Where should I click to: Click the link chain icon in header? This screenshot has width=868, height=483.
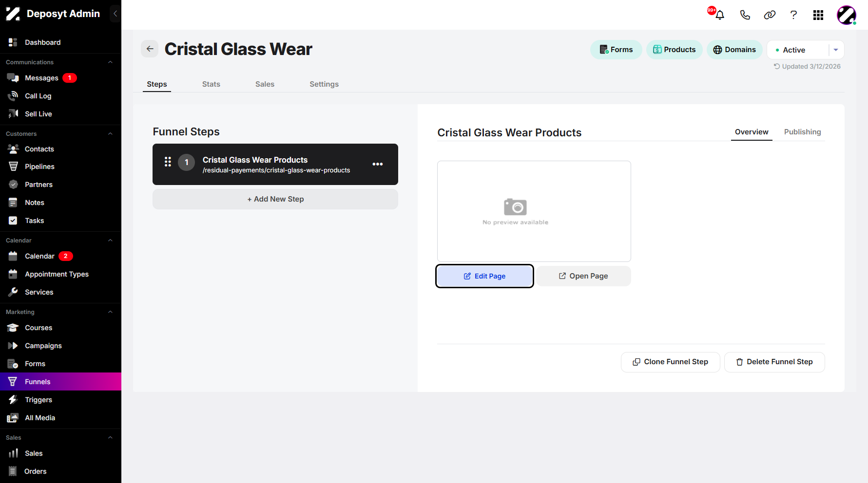pos(770,15)
